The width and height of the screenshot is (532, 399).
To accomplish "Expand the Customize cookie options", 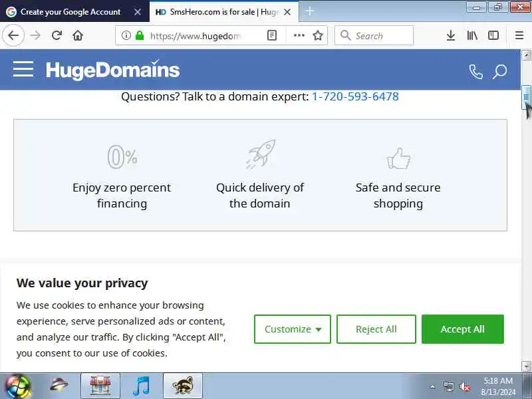I will coord(293,329).
